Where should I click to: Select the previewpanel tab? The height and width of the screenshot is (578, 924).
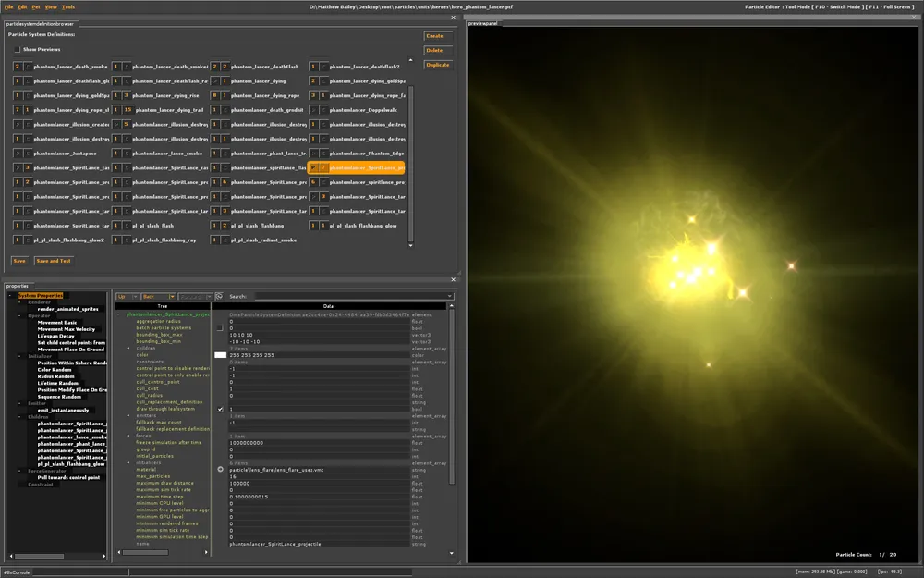(x=483, y=23)
